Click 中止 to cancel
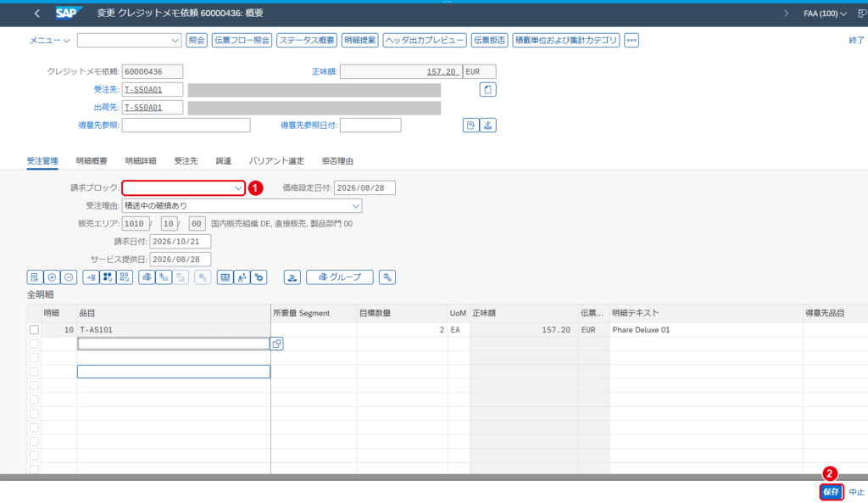This screenshot has width=868, height=503. (856, 492)
